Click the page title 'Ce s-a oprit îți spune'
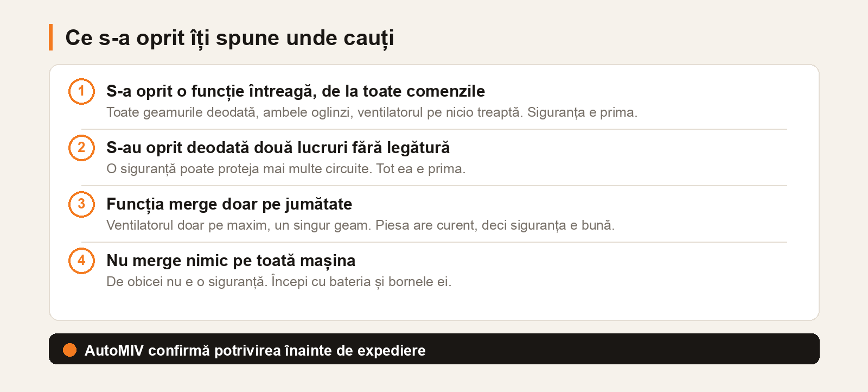This screenshot has height=392, width=868. [x=229, y=38]
